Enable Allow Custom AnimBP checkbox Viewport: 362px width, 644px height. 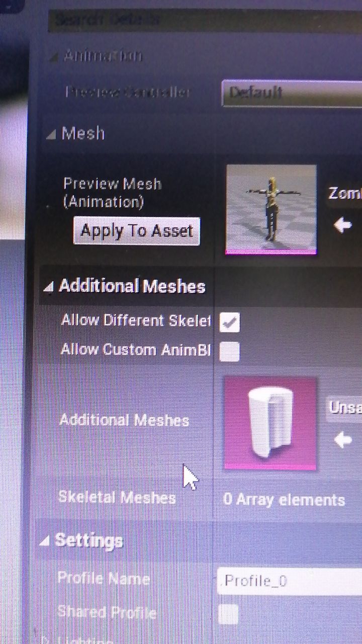[x=229, y=351]
